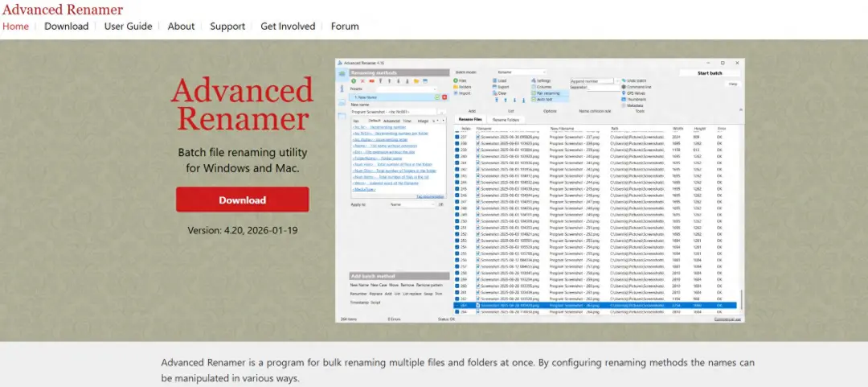The height and width of the screenshot is (387, 868).
Task: Click the version 4.20 date text
Action: point(243,230)
